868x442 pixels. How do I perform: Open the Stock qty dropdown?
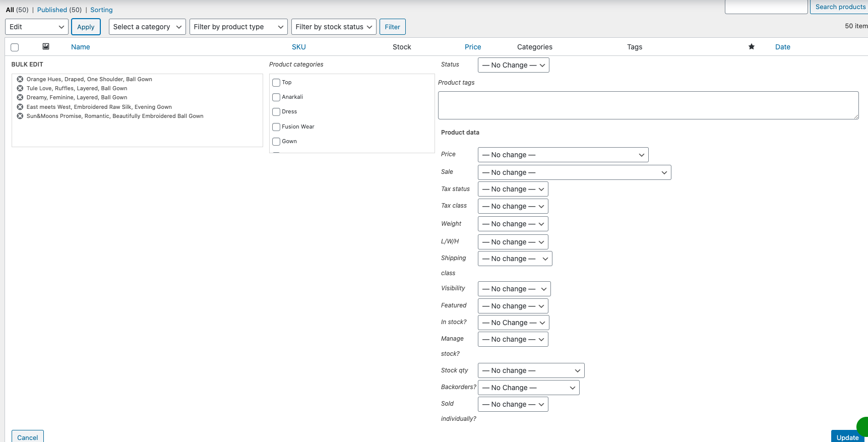[x=531, y=370]
